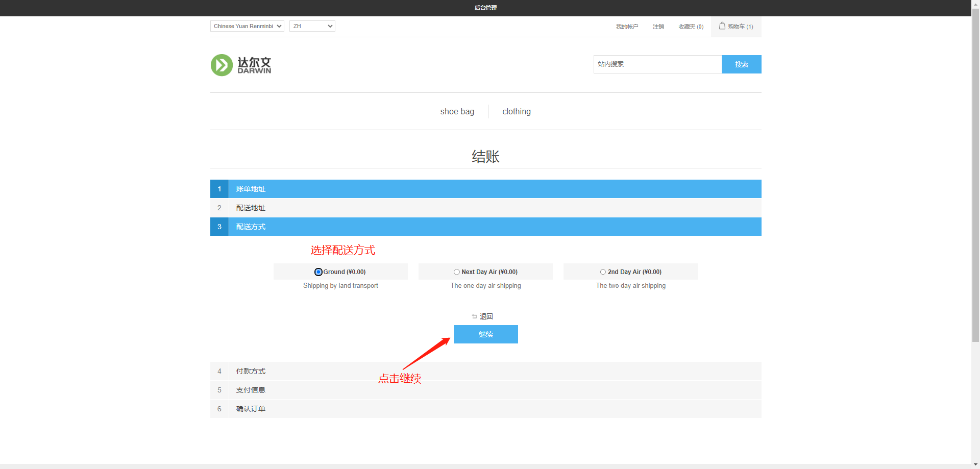
Task: Click the 继续 continue button
Action: [485, 334]
